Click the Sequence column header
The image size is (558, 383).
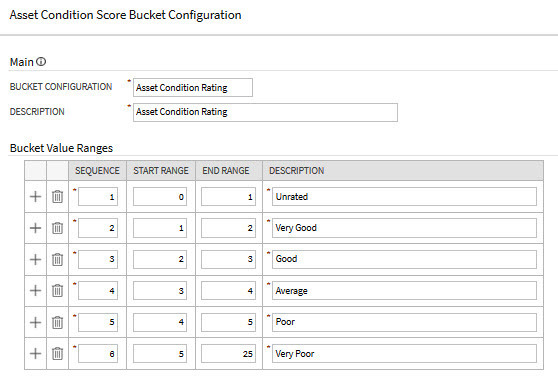click(x=97, y=170)
